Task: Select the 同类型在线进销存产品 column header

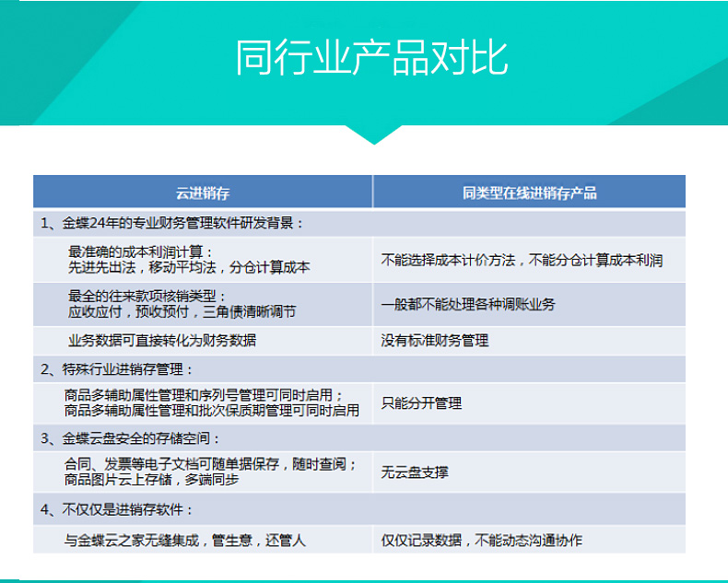Action: tap(529, 192)
